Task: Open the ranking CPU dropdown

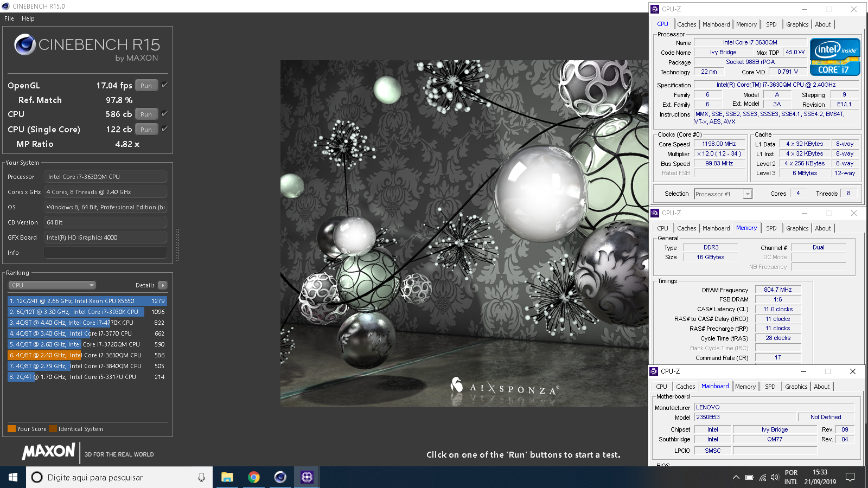Action: (52, 285)
